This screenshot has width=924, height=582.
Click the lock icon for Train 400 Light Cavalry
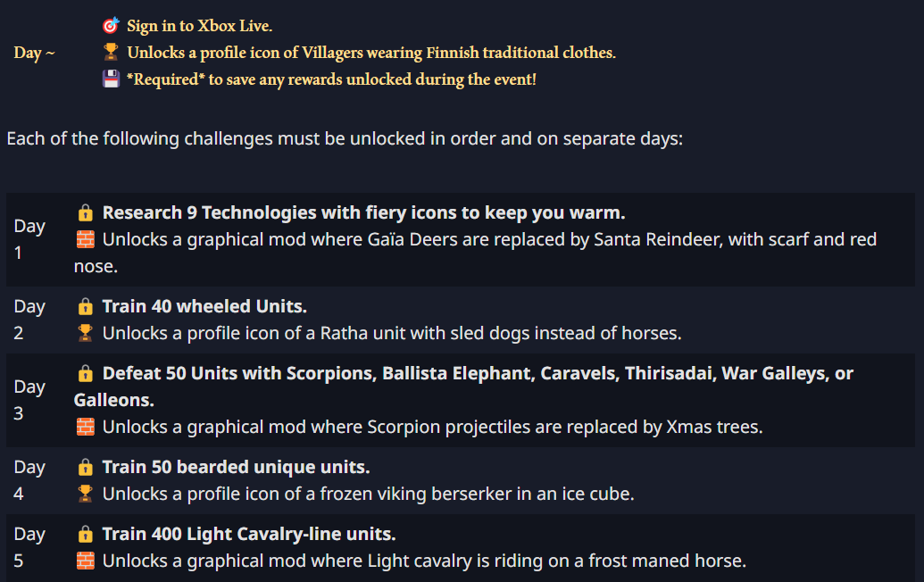[86, 535]
